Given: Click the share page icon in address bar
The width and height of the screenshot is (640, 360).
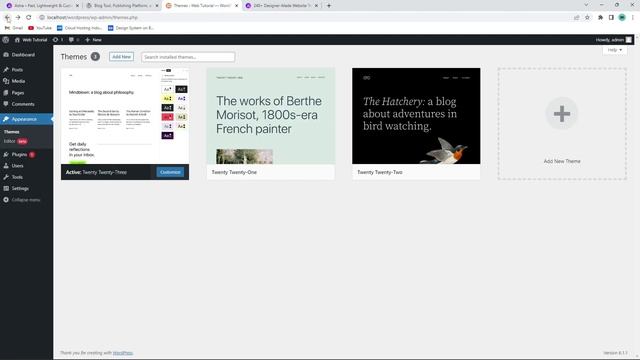Looking at the screenshot, I should pos(577,18).
